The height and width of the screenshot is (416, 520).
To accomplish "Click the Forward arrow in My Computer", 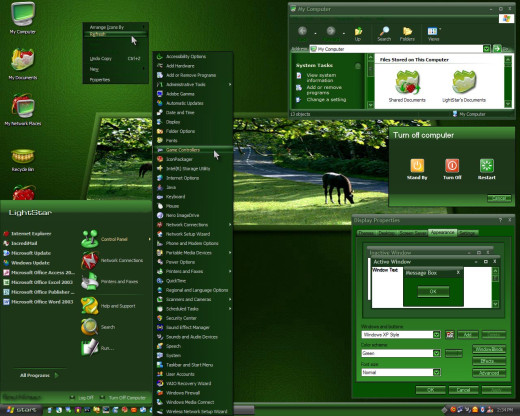I will (331, 31).
